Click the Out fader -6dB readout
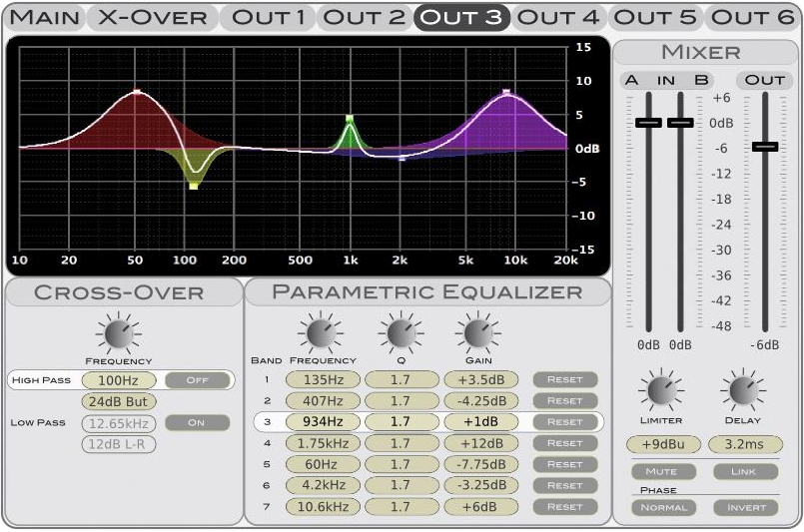The height and width of the screenshot is (532, 804). [764, 345]
